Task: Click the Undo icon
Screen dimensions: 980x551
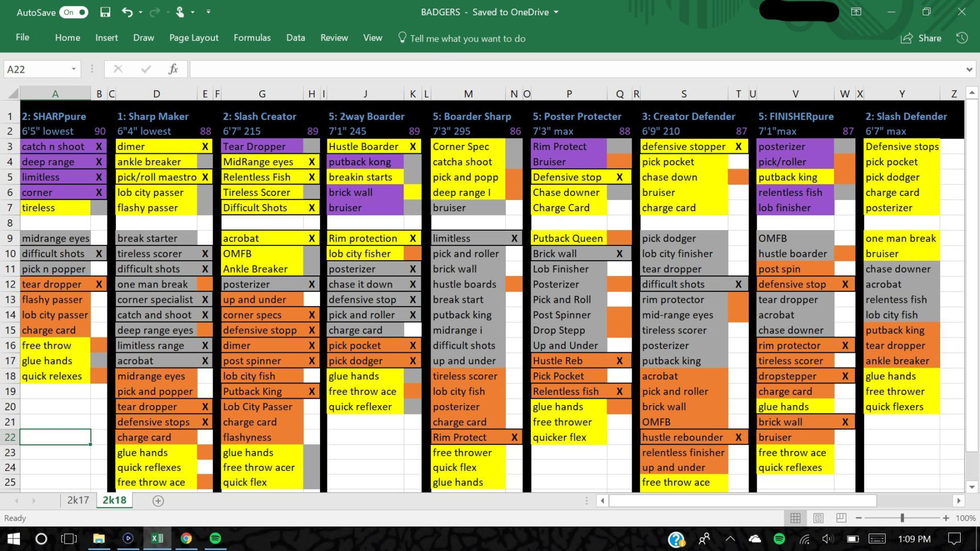Action: click(x=126, y=11)
